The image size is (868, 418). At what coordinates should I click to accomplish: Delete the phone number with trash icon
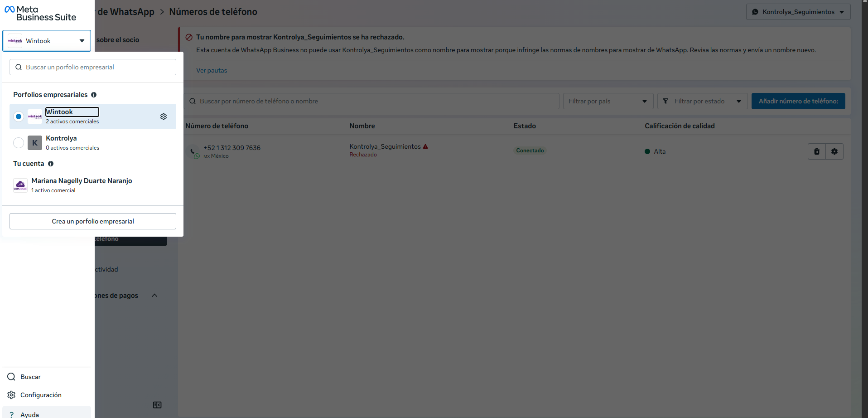tap(816, 151)
